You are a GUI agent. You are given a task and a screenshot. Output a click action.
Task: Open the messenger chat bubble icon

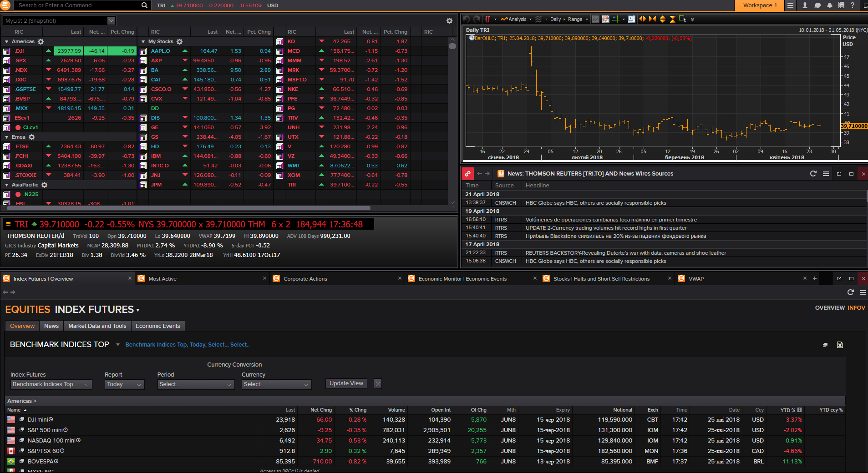pos(817,5)
